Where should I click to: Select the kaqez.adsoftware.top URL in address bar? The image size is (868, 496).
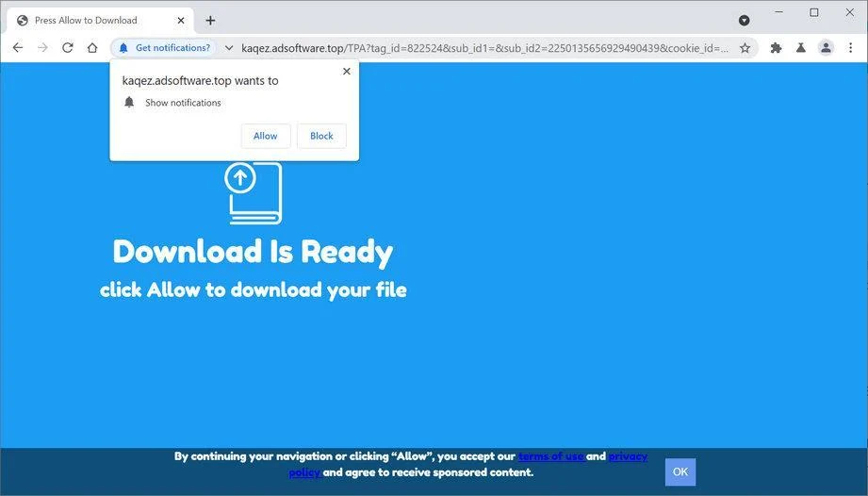485,48
